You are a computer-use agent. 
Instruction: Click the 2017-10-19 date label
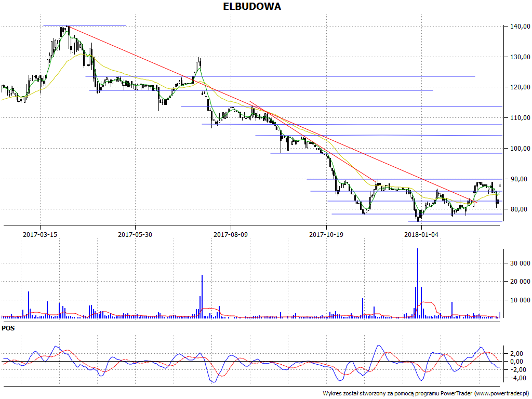(x=326, y=234)
